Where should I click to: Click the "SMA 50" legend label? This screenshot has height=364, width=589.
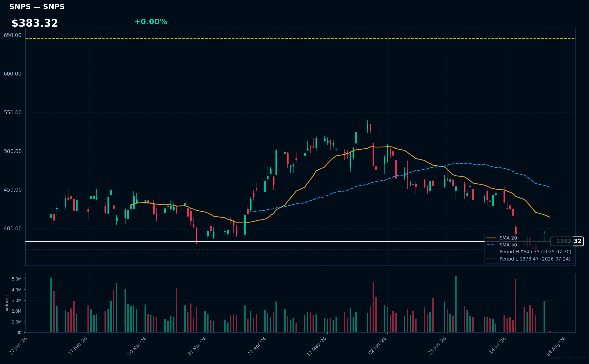(x=508, y=245)
